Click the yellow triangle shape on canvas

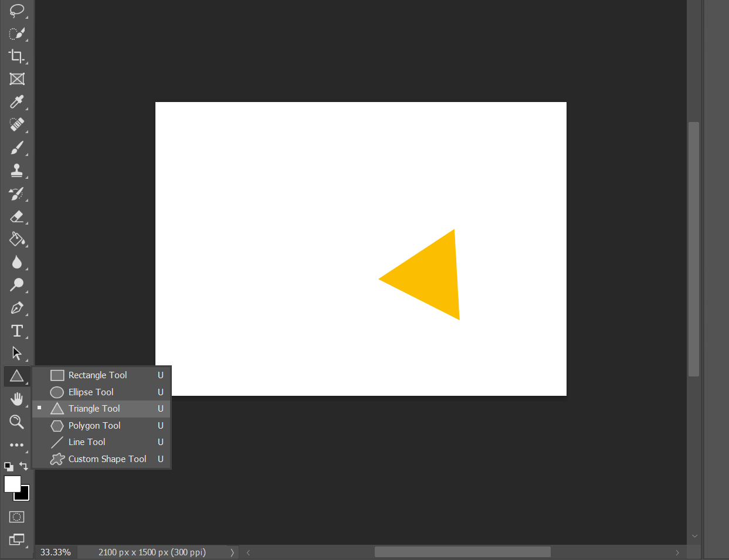[431, 276]
